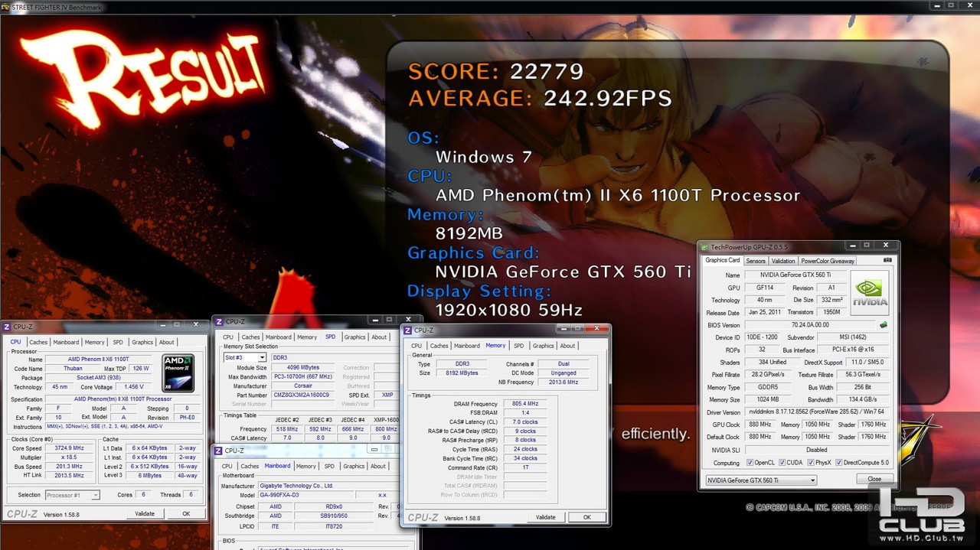The width and height of the screenshot is (980, 550).
Task: Select the SPD tab in the CPU-Z window showing the SPD tab
Action: [x=330, y=337]
